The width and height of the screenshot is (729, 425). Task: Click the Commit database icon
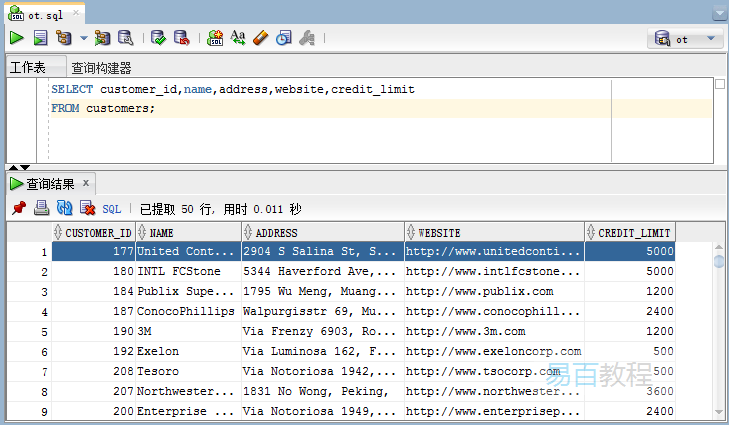coord(158,38)
